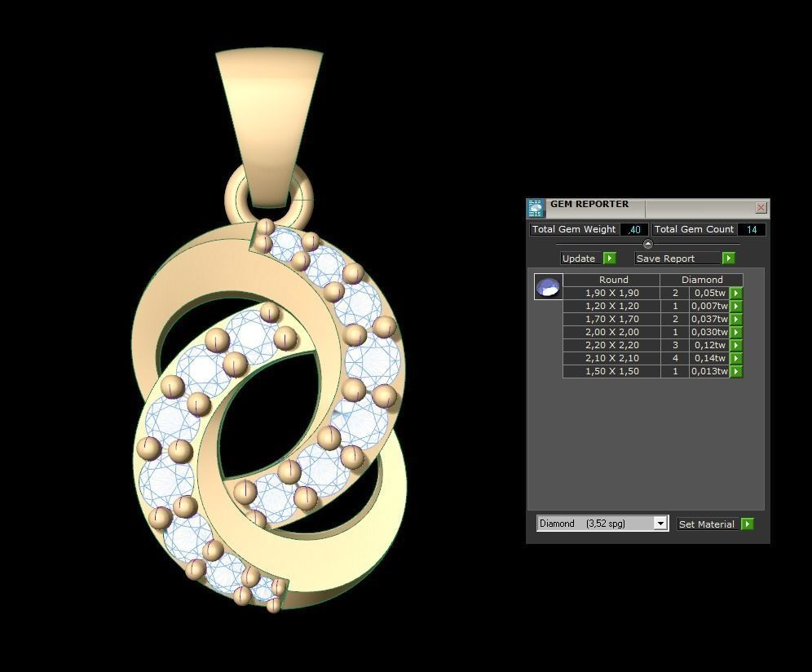Click green arrow on 1,50 X 1,50 row

click(x=736, y=371)
